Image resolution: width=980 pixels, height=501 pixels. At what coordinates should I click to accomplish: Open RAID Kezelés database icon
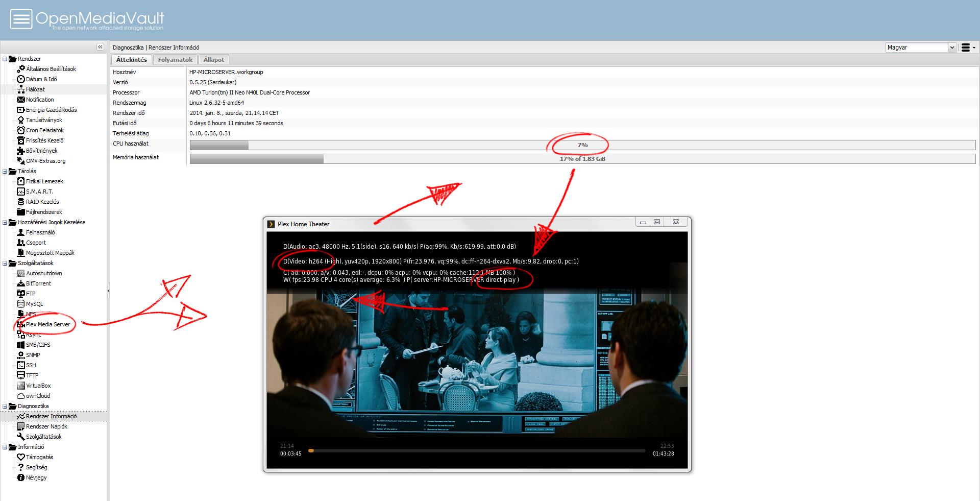click(21, 202)
